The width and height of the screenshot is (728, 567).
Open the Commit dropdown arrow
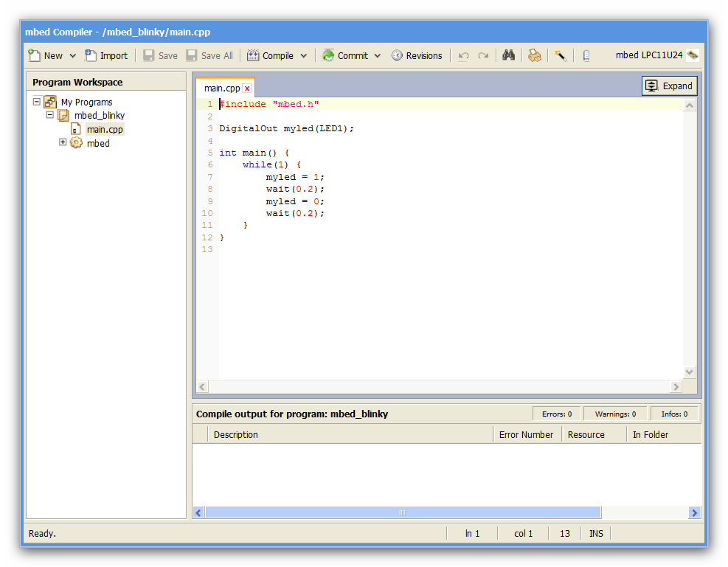pos(378,56)
